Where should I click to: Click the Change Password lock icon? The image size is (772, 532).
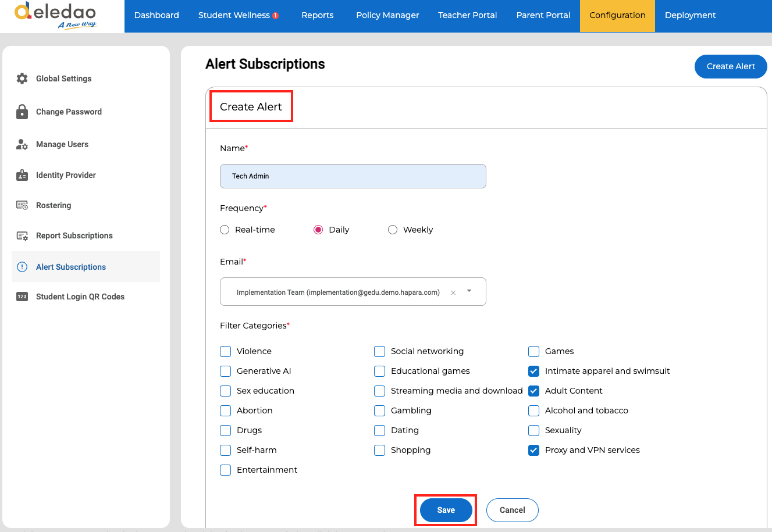(x=22, y=112)
